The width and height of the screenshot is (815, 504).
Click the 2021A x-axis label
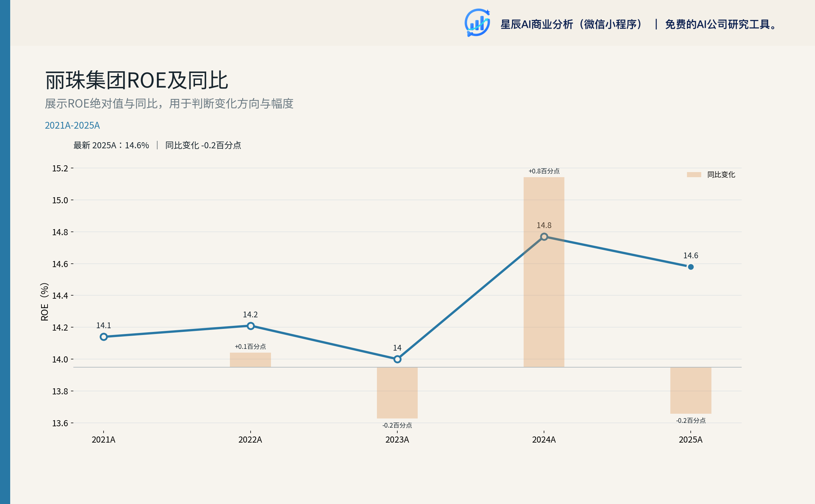104,440
